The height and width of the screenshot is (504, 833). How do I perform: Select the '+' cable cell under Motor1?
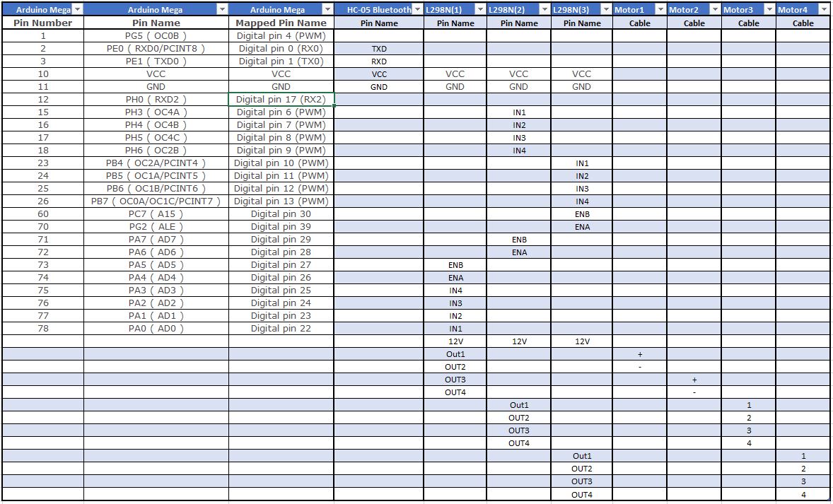(x=640, y=354)
